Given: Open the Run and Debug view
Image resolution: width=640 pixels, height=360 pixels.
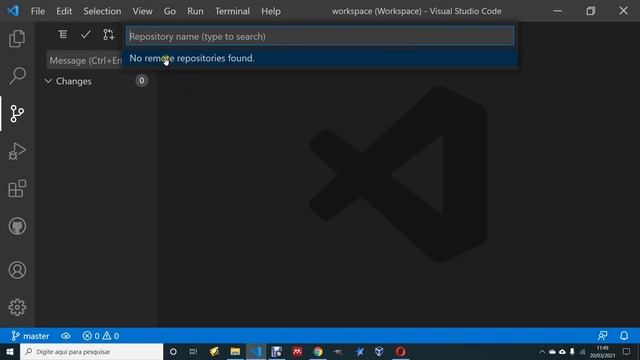Looking at the screenshot, I should [x=17, y=151].
